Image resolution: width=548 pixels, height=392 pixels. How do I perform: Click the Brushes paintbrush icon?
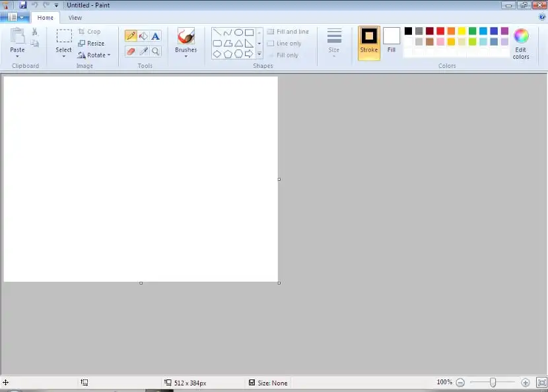[x=186, y=36]
